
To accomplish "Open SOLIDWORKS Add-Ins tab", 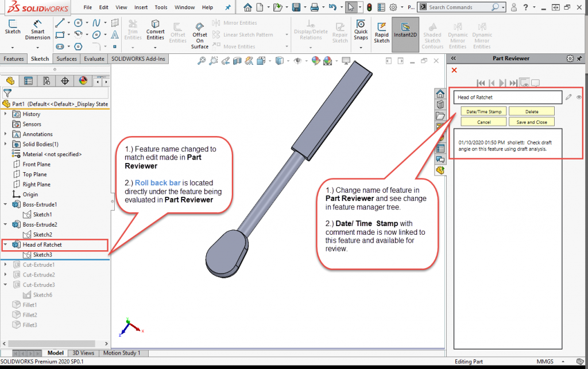I will (138, 59).
